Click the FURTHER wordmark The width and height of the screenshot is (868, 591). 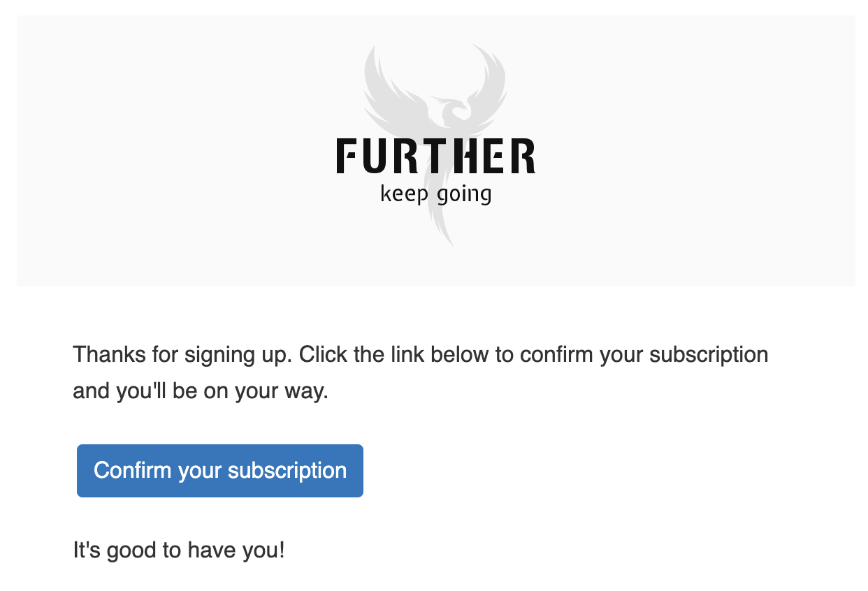(435, 156)
